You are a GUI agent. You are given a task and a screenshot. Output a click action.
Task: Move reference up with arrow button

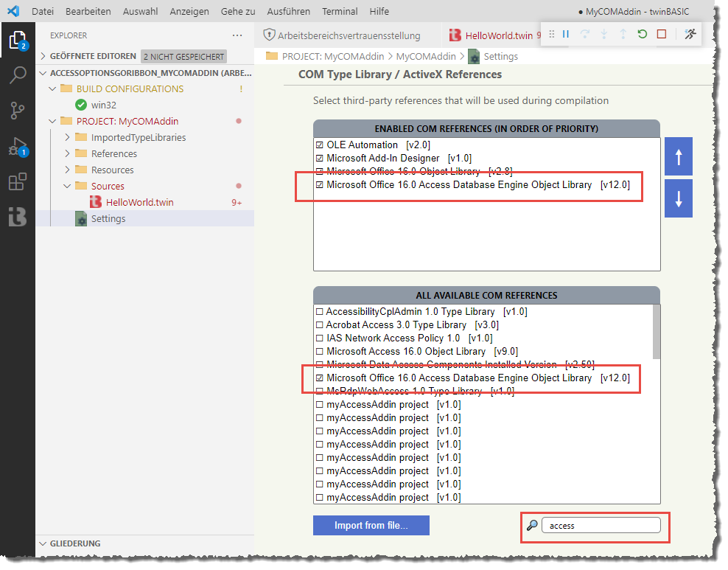[x=678, y=156]
